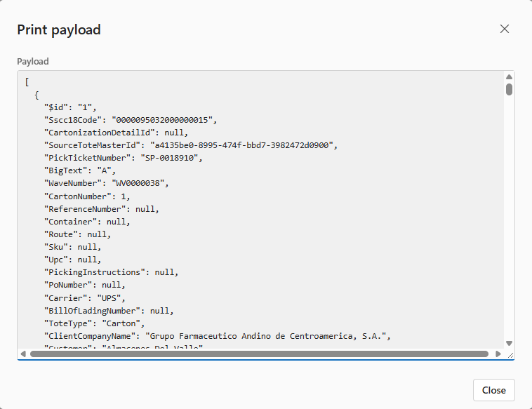Click the horizontal scrollbar right arrow

pyautogui.click(x=498, y=354)
